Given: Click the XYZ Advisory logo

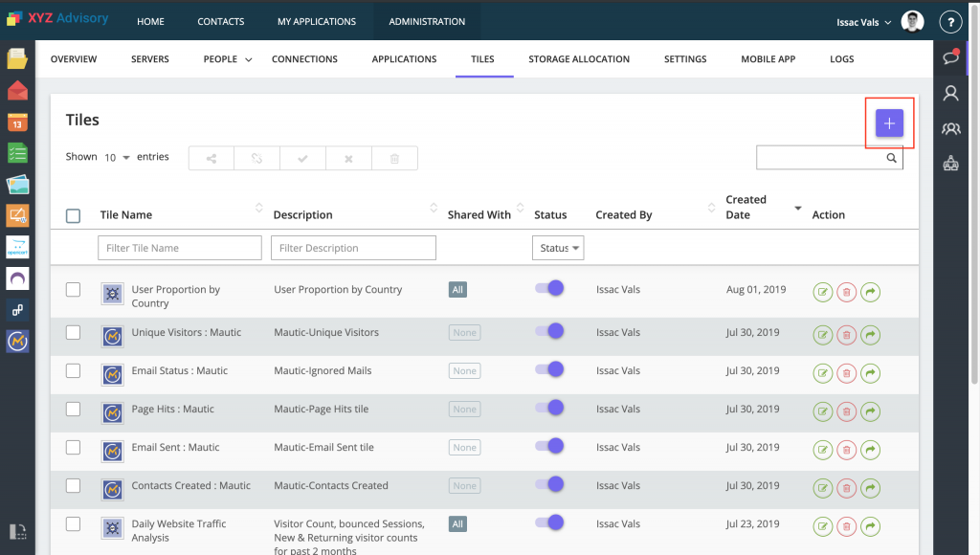Looking at the screenshot, I should coord(57,18).
